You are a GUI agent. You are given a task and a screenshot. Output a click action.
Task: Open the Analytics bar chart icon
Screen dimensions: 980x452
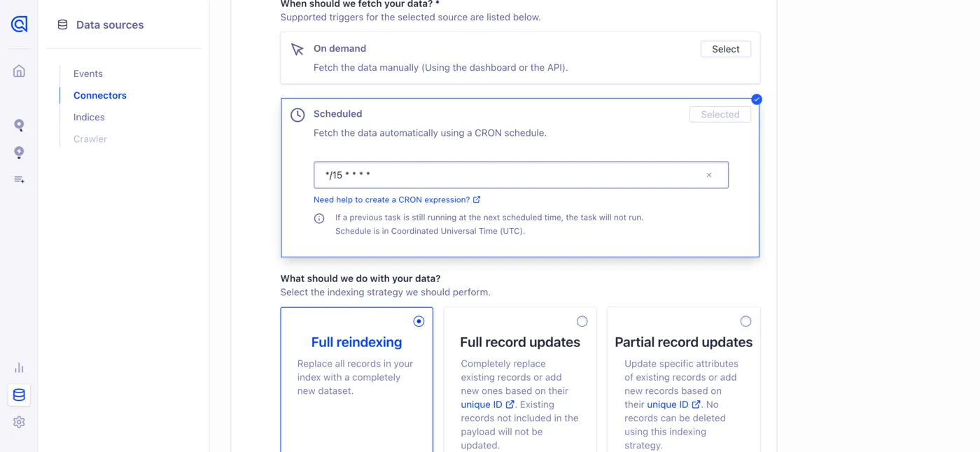coord(19,367)
